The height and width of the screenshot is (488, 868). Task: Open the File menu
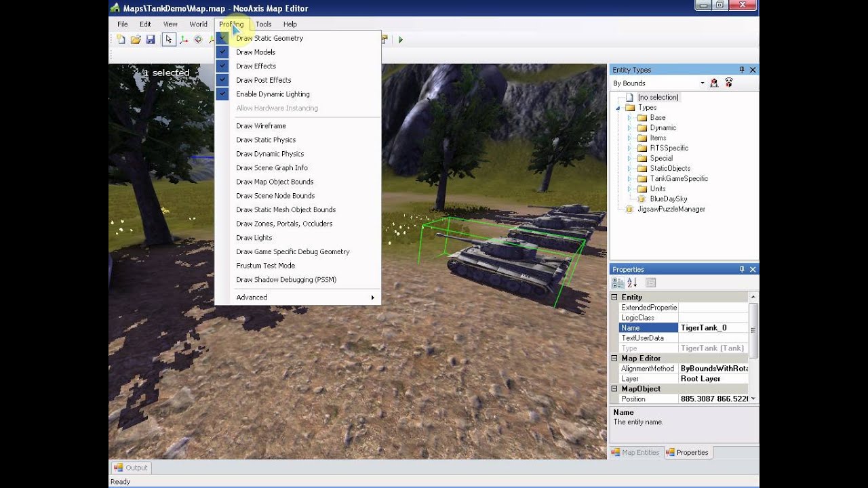(x=122, y=24)
